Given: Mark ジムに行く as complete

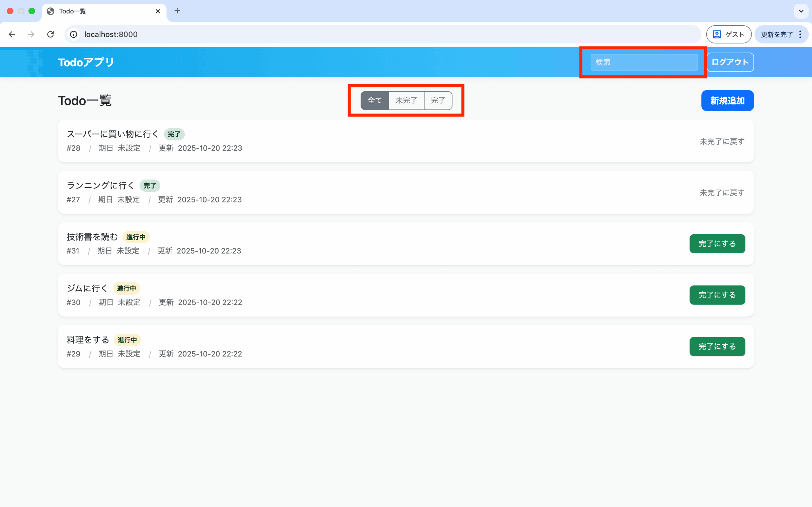Looking at the screenshot, I should [717, 295].
